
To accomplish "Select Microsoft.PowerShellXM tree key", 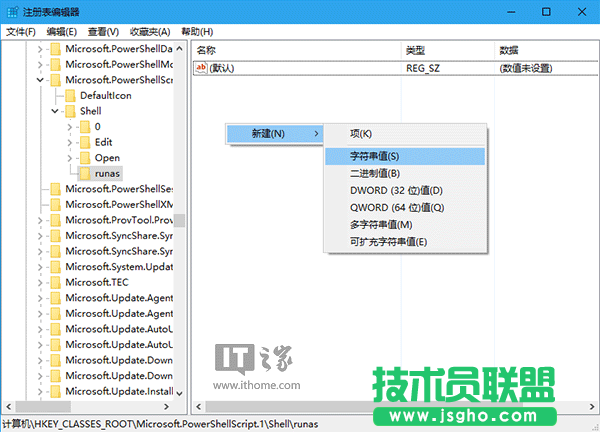I will pyautogui.click(x=119, y=205).
